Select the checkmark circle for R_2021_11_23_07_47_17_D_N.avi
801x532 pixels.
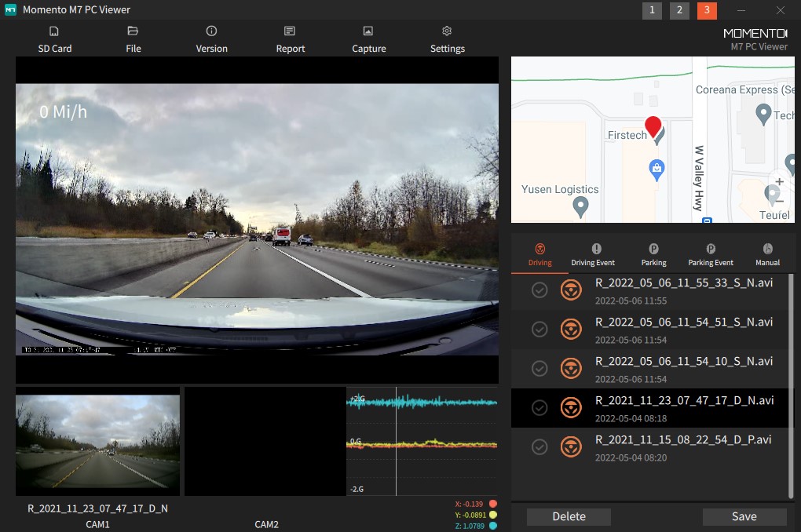click(x=539, y=407)
